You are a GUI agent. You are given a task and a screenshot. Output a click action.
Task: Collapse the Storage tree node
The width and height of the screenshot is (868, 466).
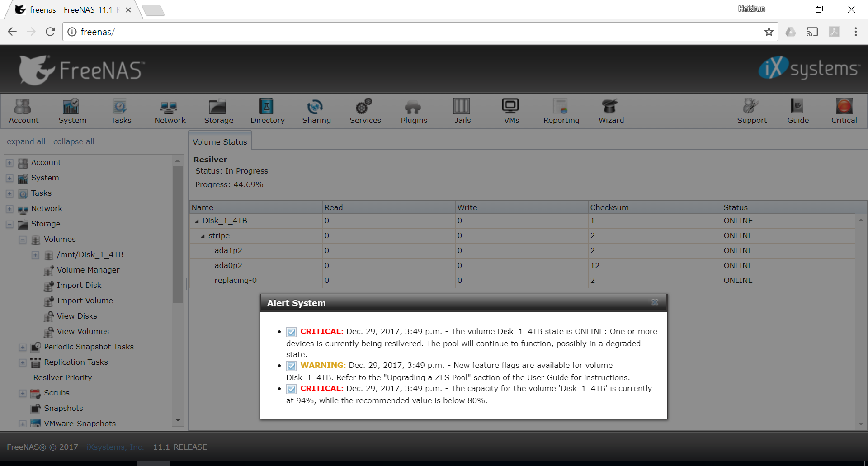pos(9,224)
